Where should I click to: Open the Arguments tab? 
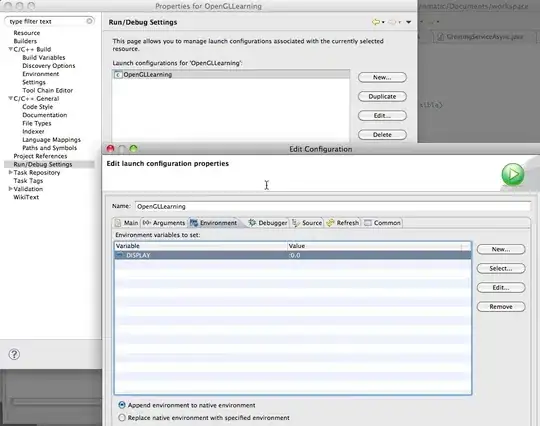(164, 223)
